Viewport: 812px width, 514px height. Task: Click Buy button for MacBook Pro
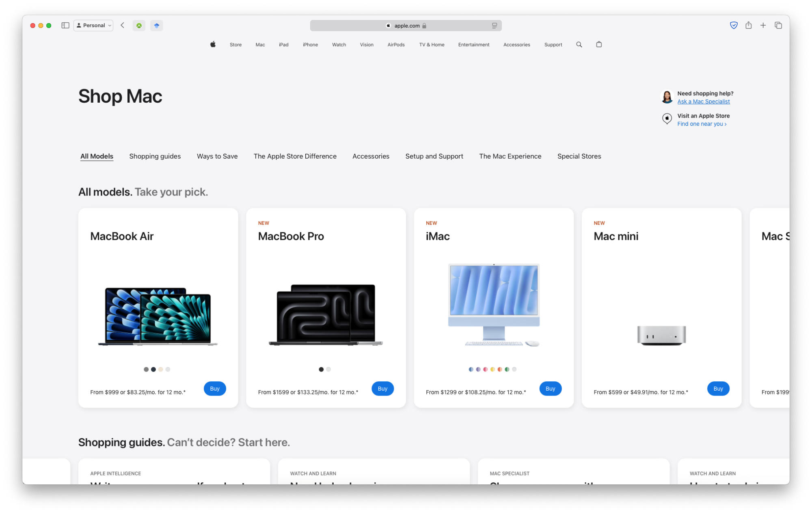click(x=382, y=389)
